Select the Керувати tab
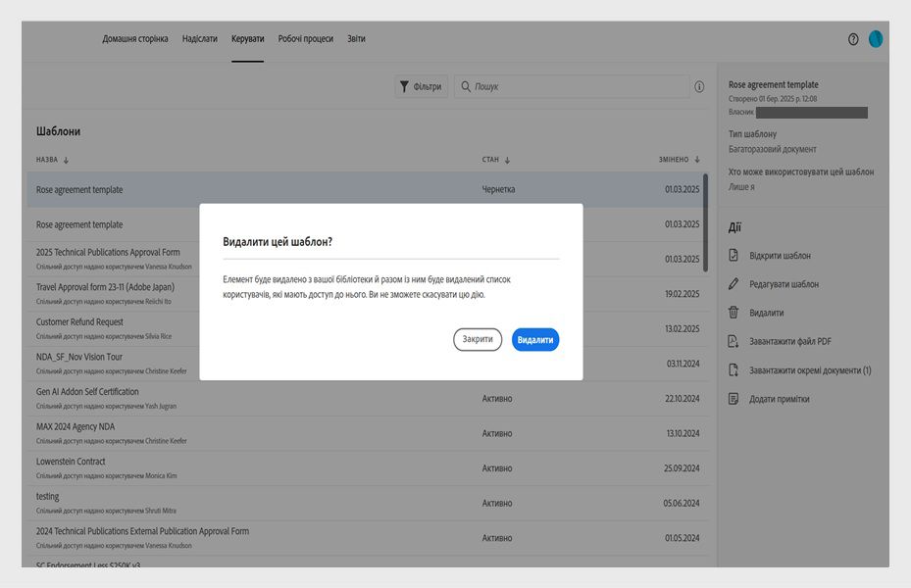The width and height of the screenshot is (911, 588). 247,39
